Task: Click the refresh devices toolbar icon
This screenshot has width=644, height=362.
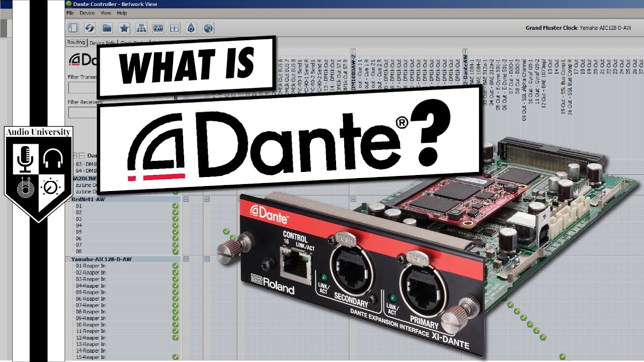Action: pos(91,28)
